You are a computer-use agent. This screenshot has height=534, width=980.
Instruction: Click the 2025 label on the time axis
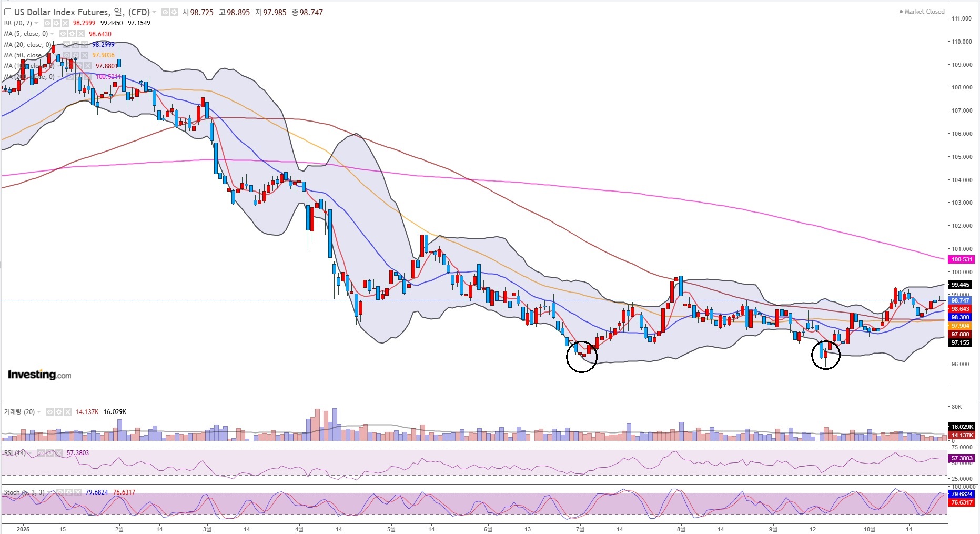click(23, 529)
